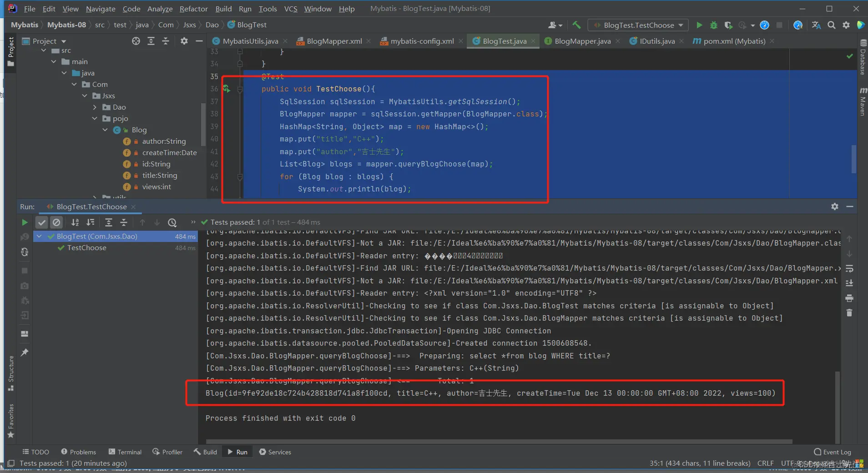Click the run test gutter icon beside TestChoose
The height and width of the screenshot is (473, 868).
click(226, 89)
